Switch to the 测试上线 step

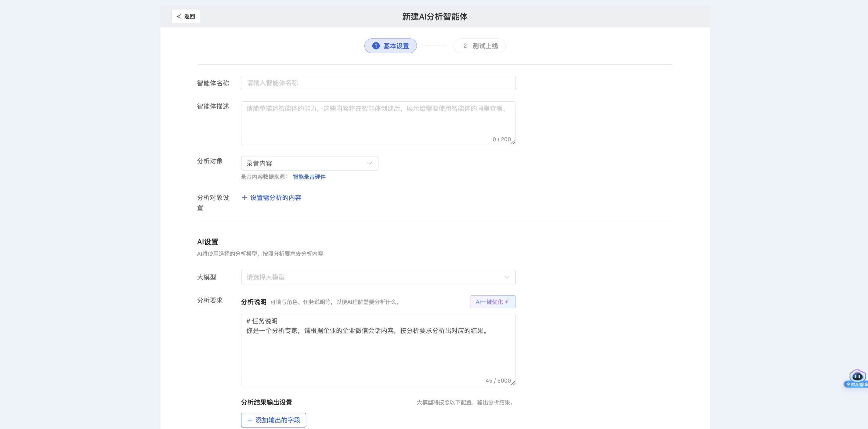(479, 46)
